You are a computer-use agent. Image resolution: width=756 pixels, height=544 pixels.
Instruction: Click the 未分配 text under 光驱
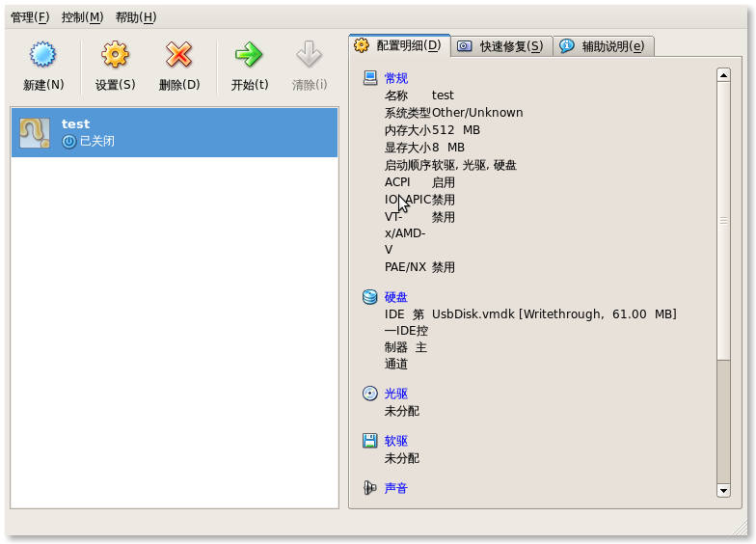pos(401,411)
